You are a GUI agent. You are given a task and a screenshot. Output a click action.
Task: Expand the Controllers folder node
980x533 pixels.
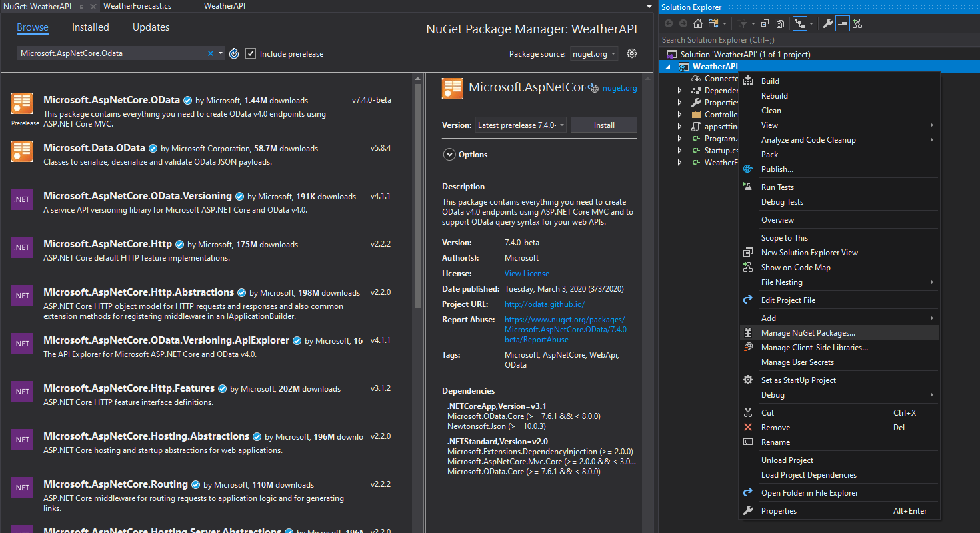click(679, 115)
